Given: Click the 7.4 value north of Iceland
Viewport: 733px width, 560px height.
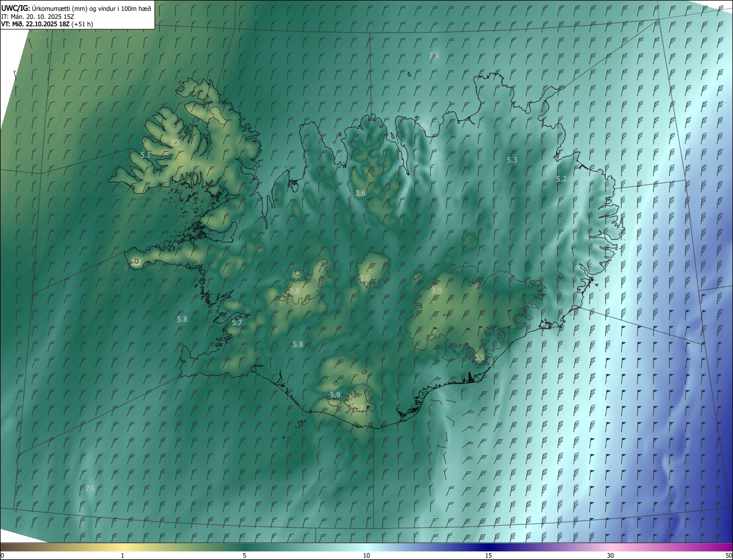Looking at the screenshot, I should coord(434,56).
